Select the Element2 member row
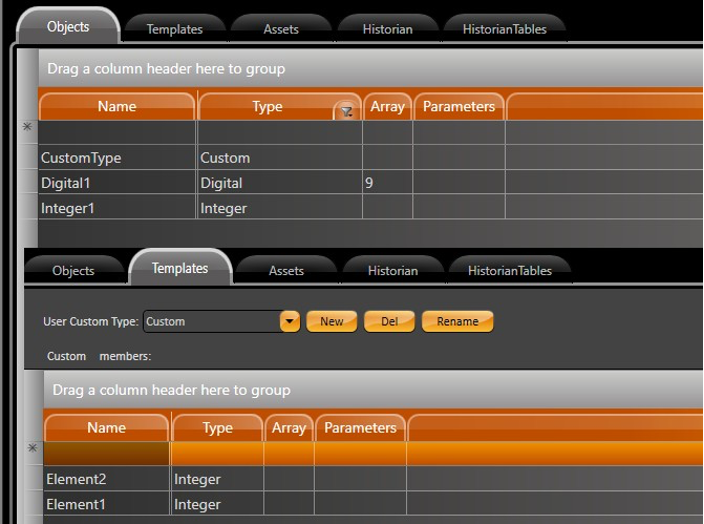Screen dimensions: 704x524 106,479
